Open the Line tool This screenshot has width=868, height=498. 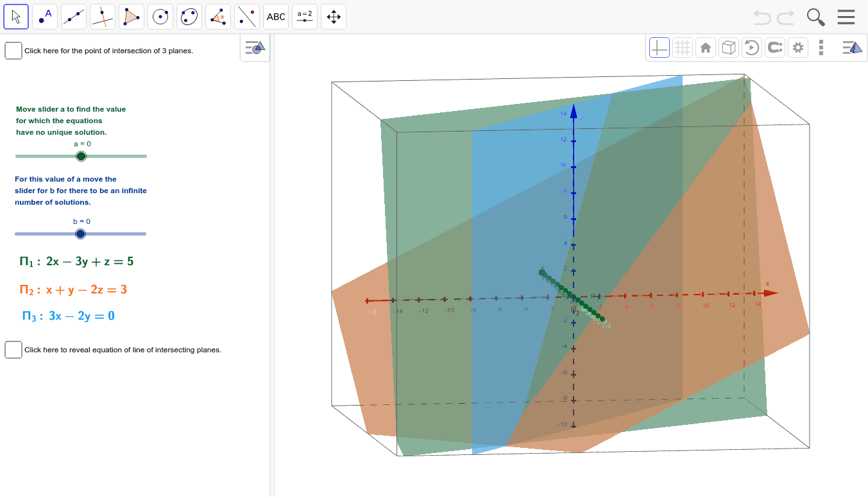pos(74,17)
